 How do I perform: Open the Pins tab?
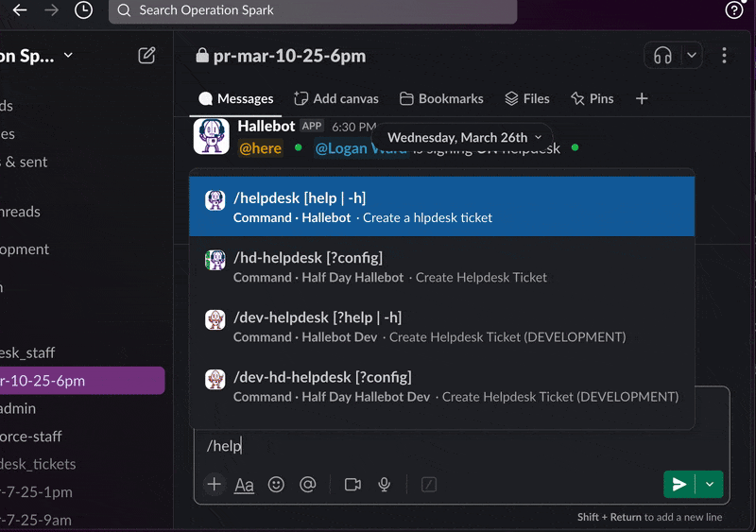pos(593,99)
